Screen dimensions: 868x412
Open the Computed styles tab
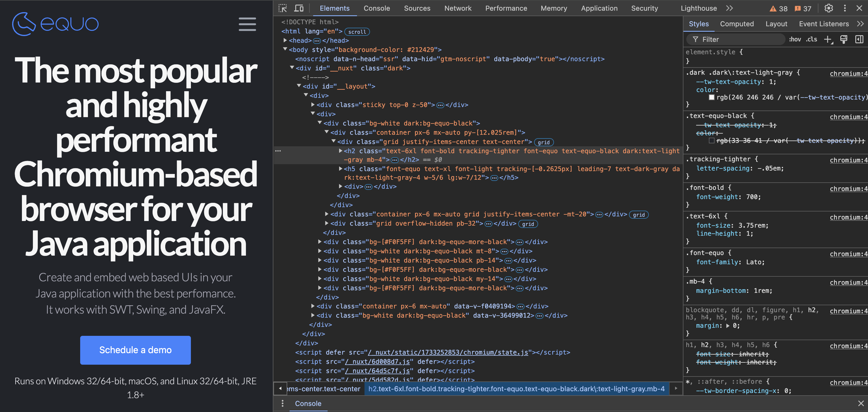pyautogui.click(x=737, y=24)
